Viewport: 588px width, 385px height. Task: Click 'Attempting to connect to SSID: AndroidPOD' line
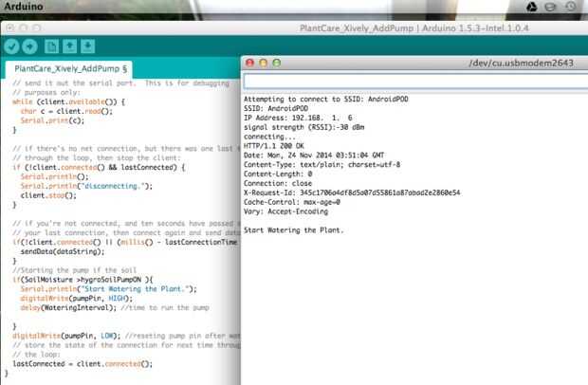pos(326,99)
